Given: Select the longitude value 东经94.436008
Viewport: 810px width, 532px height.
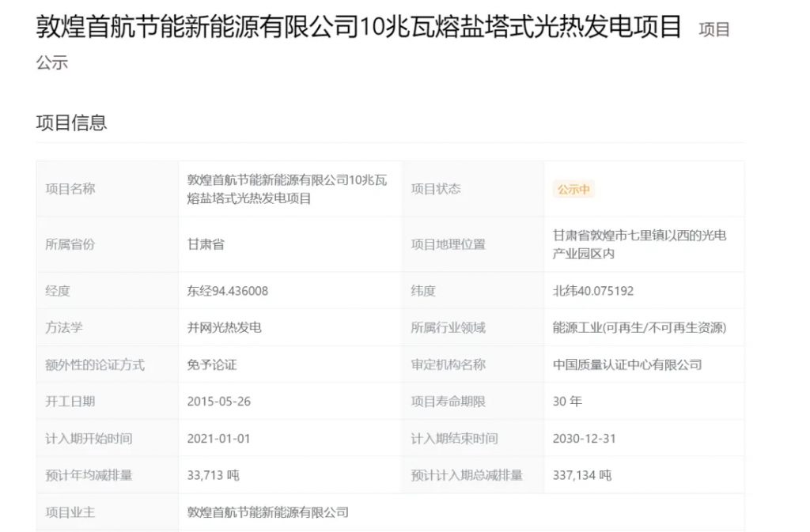Looking at the screenshot, I should [x=228, y=291].
